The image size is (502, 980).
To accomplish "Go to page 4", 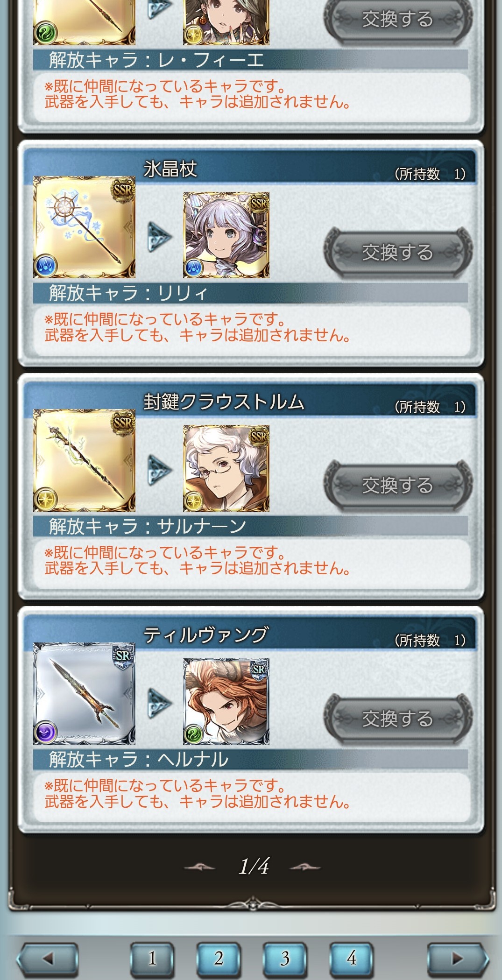I will coord(351,958).
